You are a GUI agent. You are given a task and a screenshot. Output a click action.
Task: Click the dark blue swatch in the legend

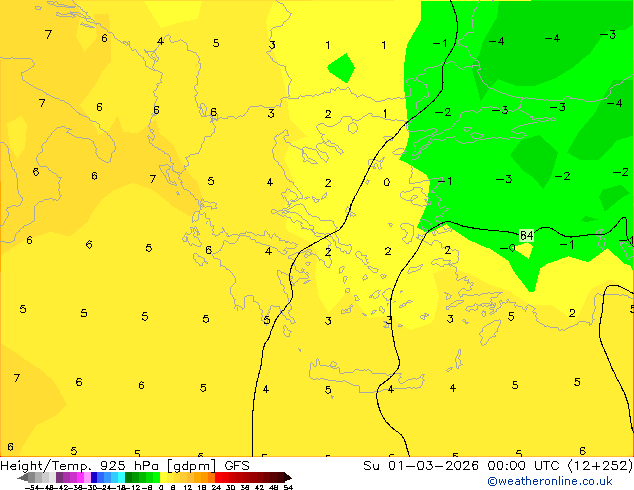[x=94, y=477]
